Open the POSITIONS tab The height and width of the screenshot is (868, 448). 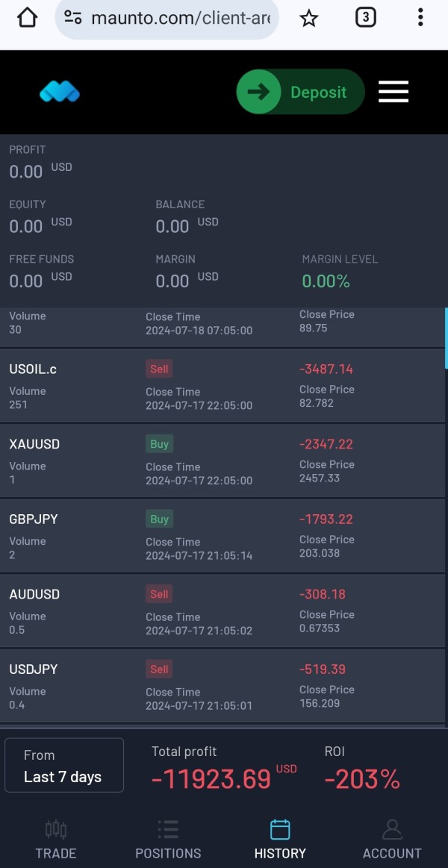point(168,839)
